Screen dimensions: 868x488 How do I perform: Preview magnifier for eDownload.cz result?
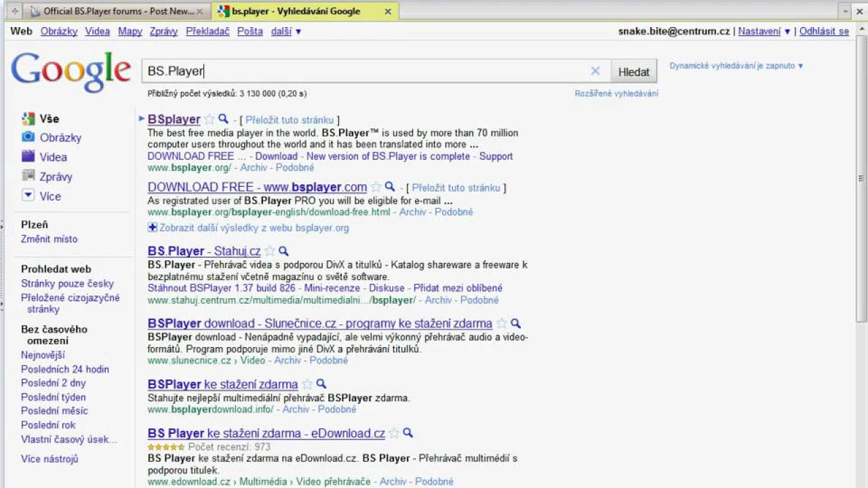point(408,433)
